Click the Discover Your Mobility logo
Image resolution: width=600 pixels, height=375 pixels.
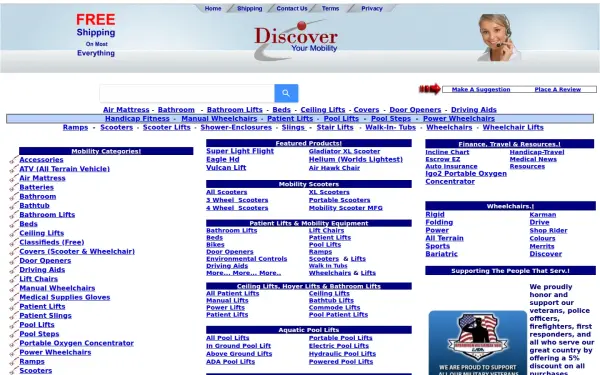coord(295,40)
